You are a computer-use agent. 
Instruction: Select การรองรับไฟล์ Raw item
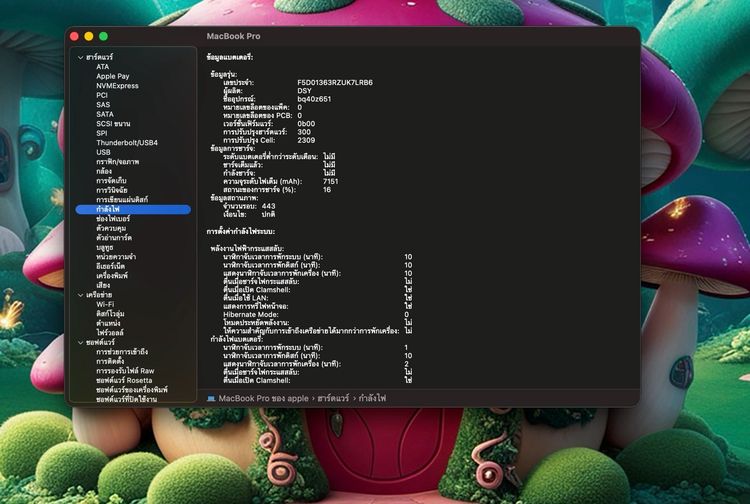coord(125,371)
